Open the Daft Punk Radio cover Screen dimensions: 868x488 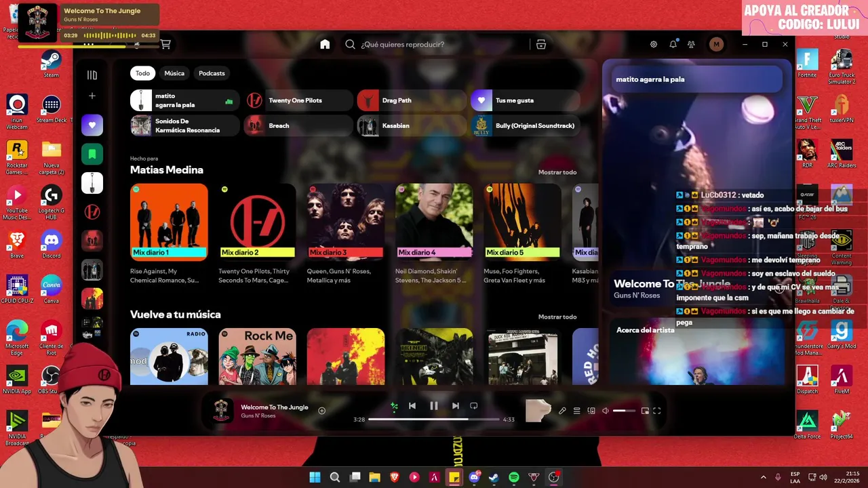click(169, 357)
